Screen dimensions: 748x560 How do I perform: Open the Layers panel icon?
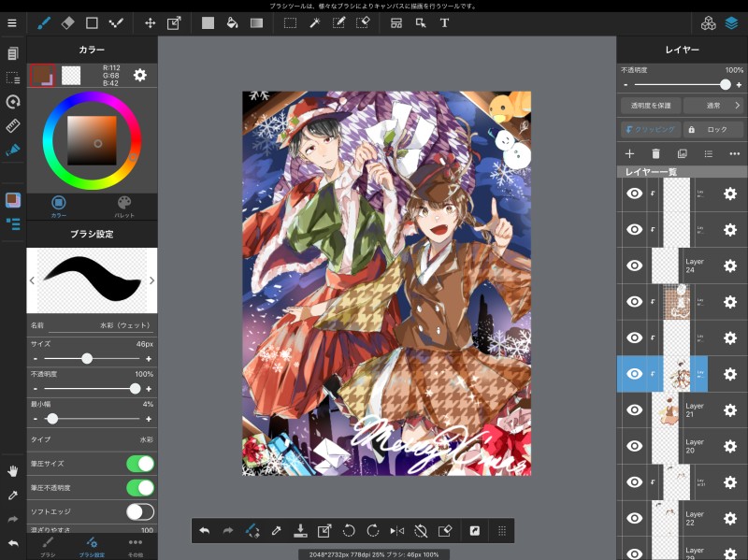(731, 22)
